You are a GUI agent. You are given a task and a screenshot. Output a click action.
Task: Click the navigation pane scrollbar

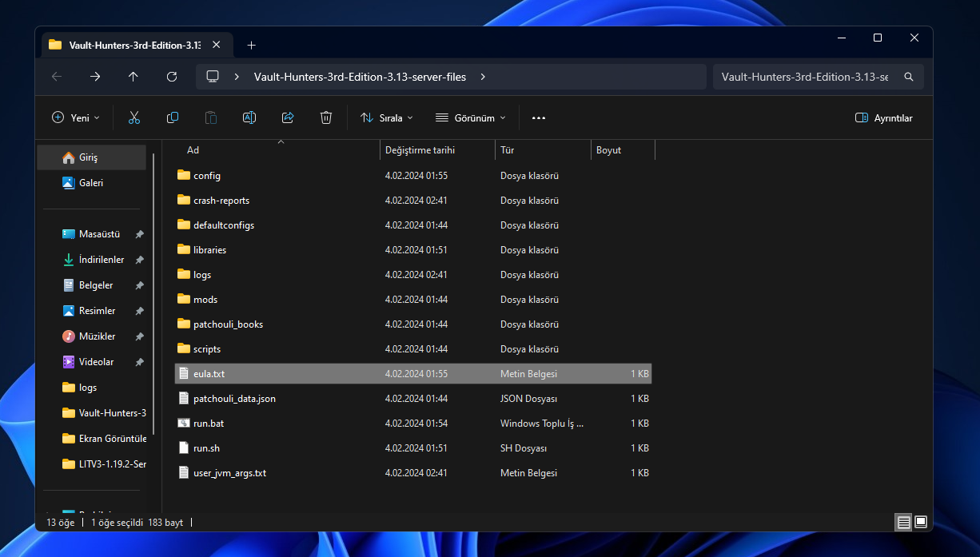[x=153, y=292]
